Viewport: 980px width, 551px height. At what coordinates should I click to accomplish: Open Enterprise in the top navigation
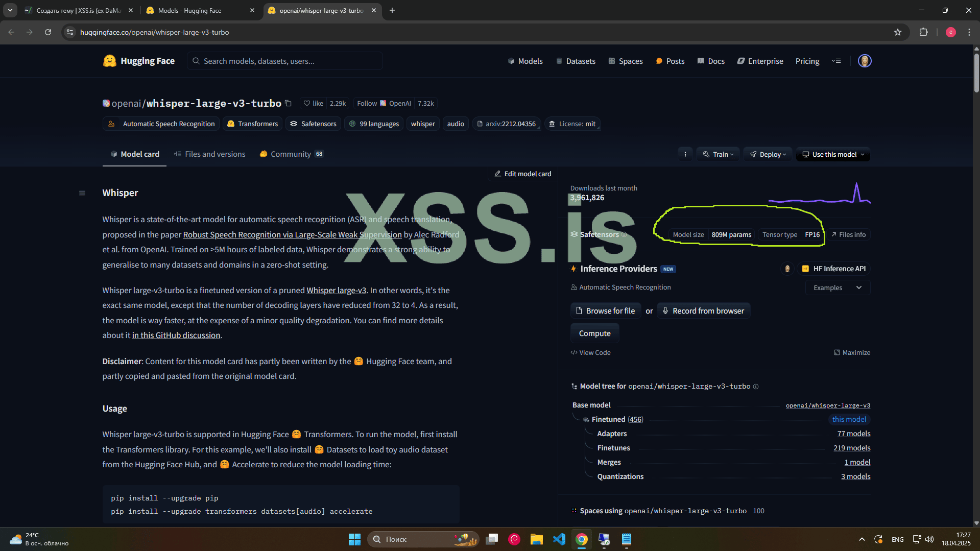point(760,61)
